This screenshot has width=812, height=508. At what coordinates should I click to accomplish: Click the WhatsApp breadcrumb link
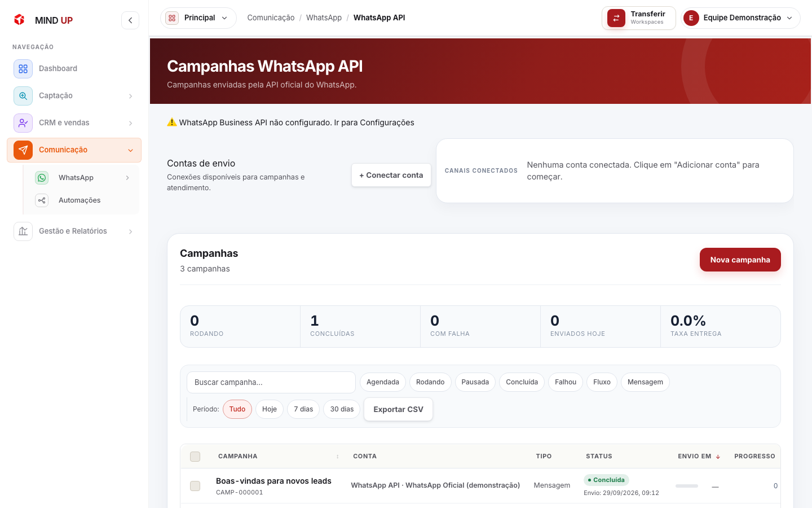click(324, 18)
